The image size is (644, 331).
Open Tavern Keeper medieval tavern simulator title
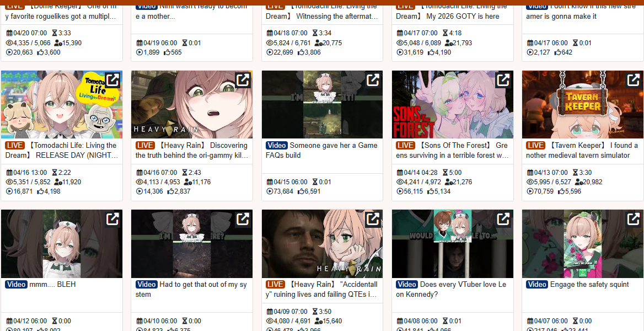point(582,151)
